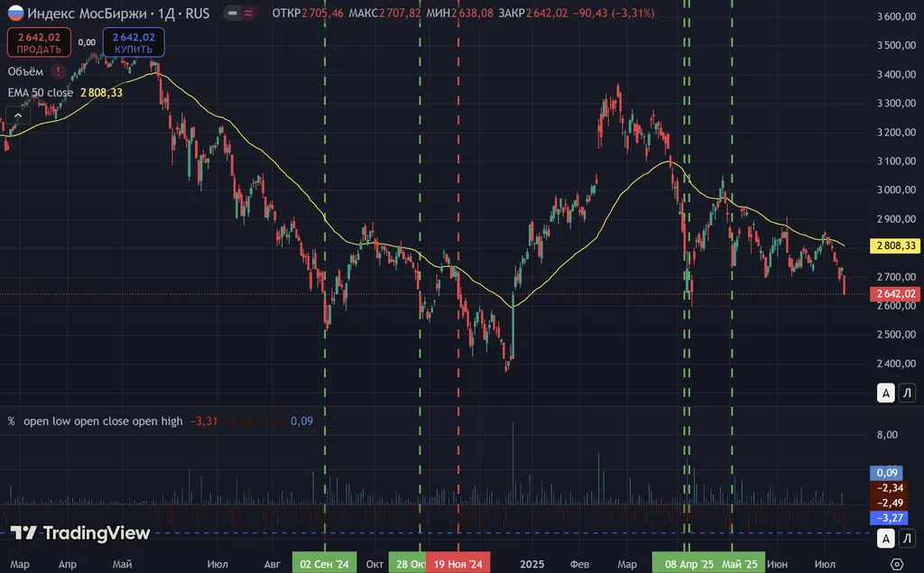Open chart settings via the gear icon
The height and width of the screenshot is (573, 924).
(x=896, y=564)
